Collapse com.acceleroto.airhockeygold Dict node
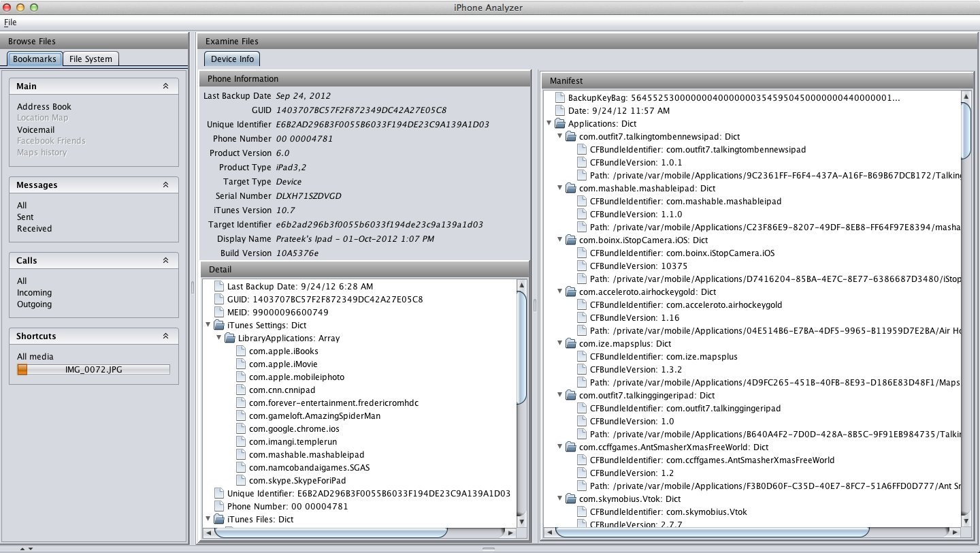This screenshot has width=980, height=553. pyautogui.click(x=559, y=292)
